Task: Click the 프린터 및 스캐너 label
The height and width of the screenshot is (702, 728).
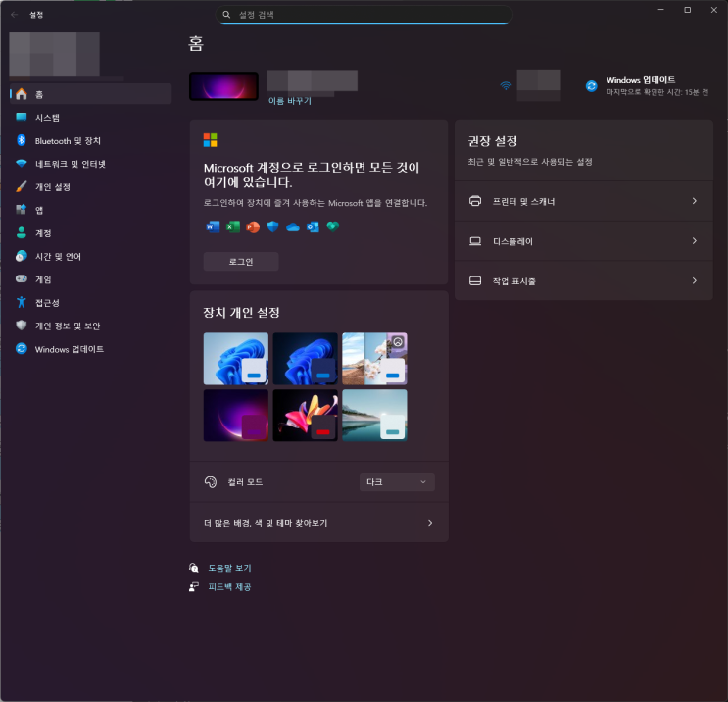Action: click(523, 201)
